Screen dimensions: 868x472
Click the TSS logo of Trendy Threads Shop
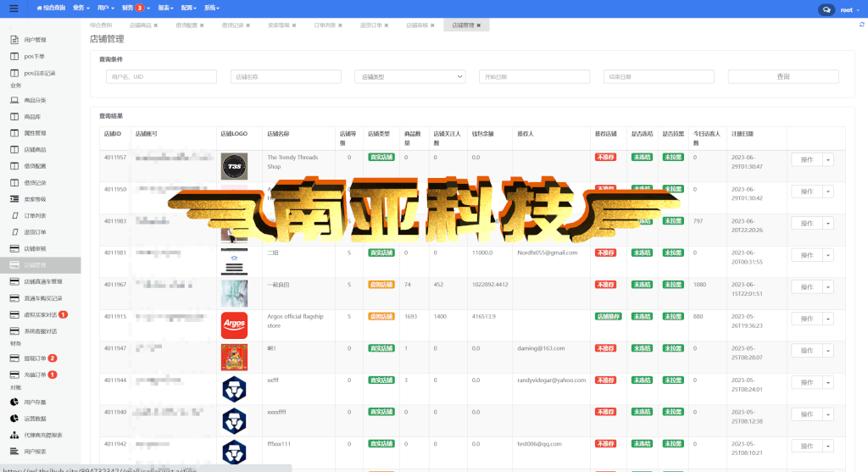234,167
